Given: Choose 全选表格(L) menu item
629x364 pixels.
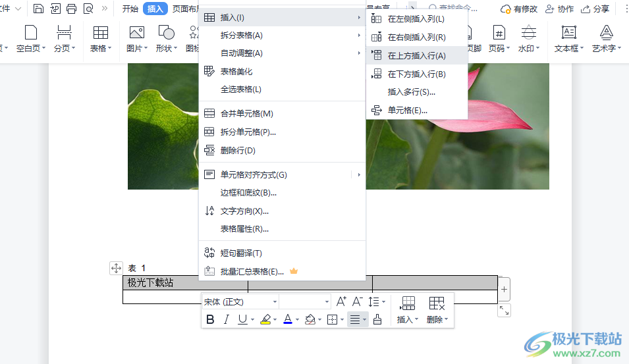Looking at the screenshot, I should pyautogui.click(x=282, y=90).
